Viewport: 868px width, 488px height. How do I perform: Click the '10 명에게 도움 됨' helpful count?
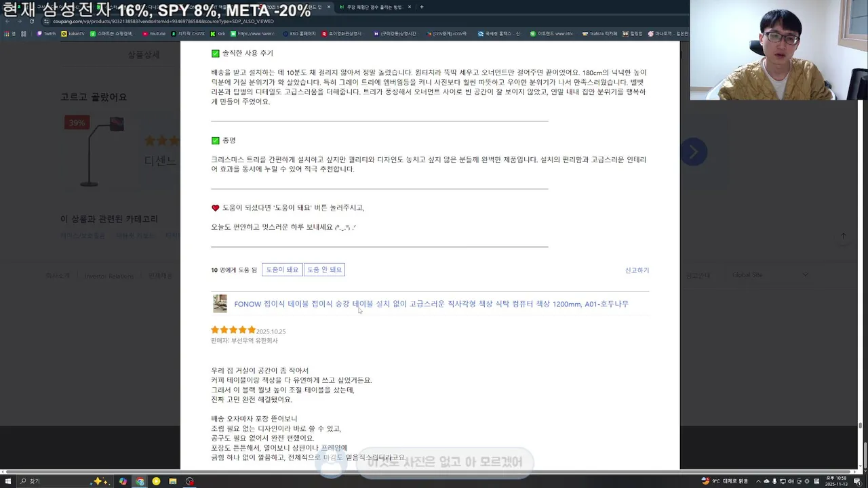[234, 270]
